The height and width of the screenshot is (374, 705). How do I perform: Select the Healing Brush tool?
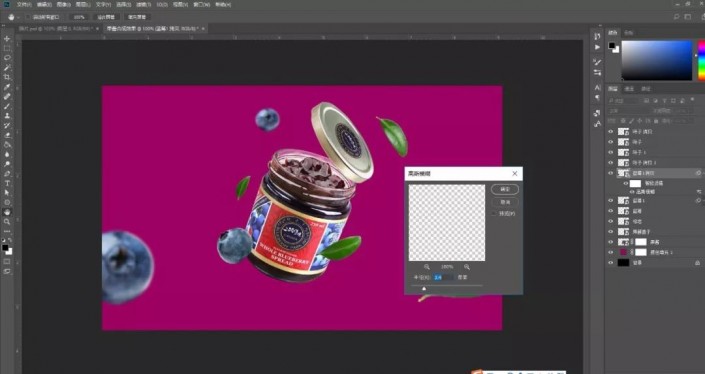point(7,97)
